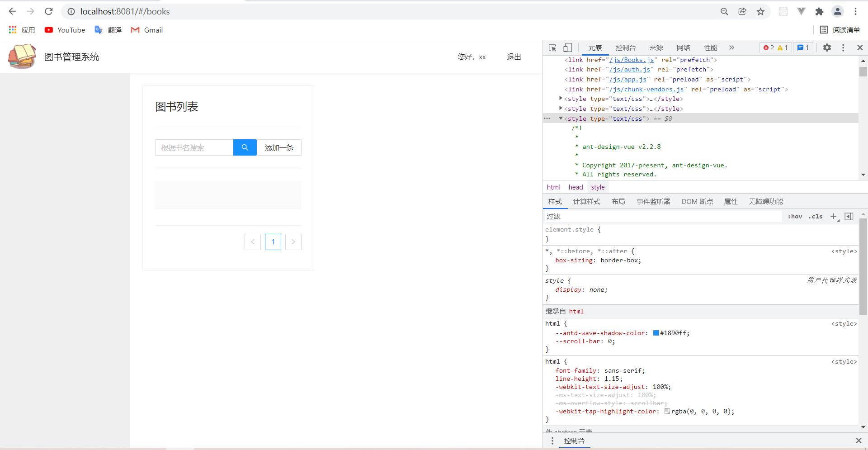
Task: Toggle the .cls class editor
Action: (x=816, y=217)
